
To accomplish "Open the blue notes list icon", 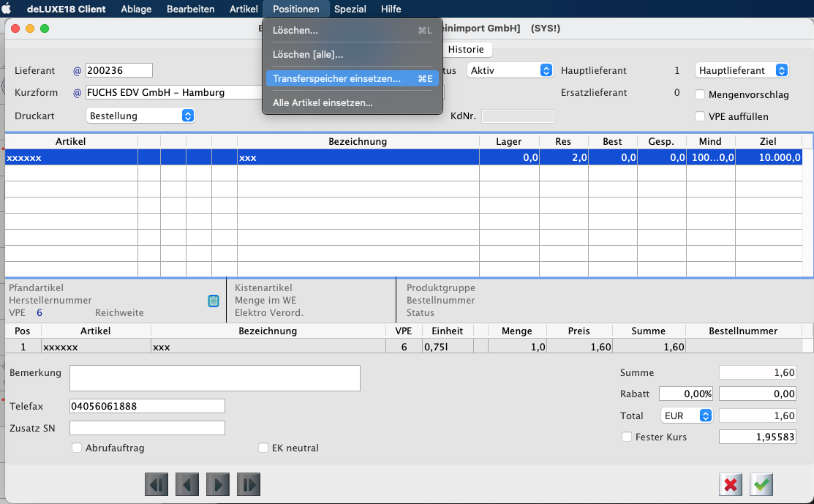I will [214, 301].
